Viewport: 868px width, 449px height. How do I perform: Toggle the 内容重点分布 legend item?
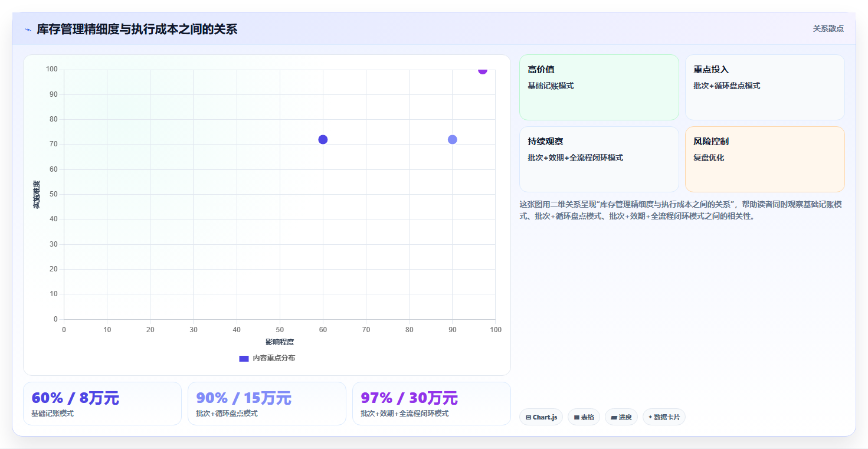click(x=267, y=358)
